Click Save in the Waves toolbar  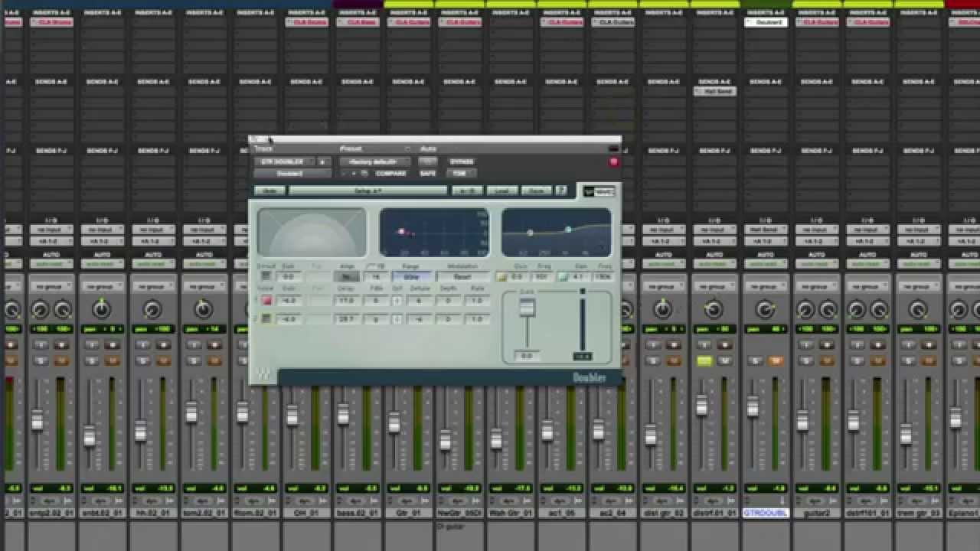(537, 191)
